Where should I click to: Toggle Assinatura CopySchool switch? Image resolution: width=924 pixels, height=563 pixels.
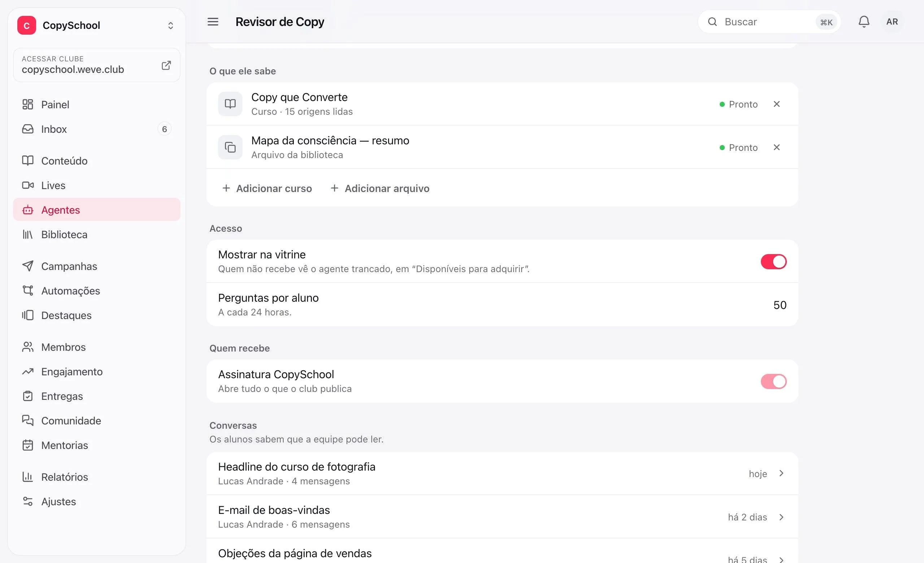click(x=773, y=381)
